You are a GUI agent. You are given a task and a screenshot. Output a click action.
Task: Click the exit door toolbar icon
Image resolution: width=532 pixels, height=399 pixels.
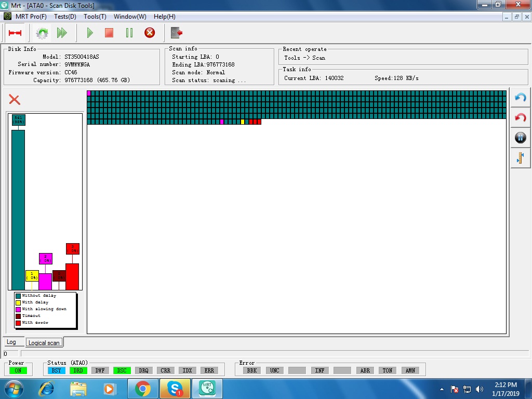(177, 33)
